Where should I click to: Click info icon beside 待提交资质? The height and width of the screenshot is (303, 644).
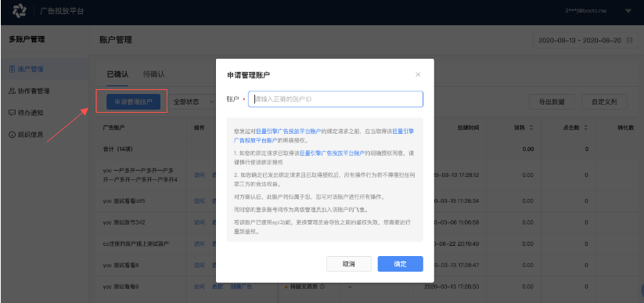322,287
